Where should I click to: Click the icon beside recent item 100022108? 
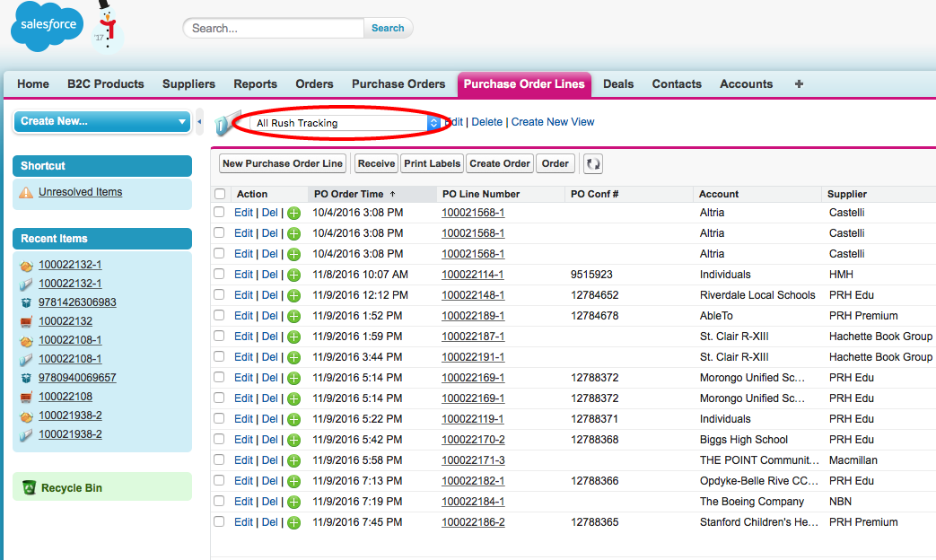click(x=26, y=397)
